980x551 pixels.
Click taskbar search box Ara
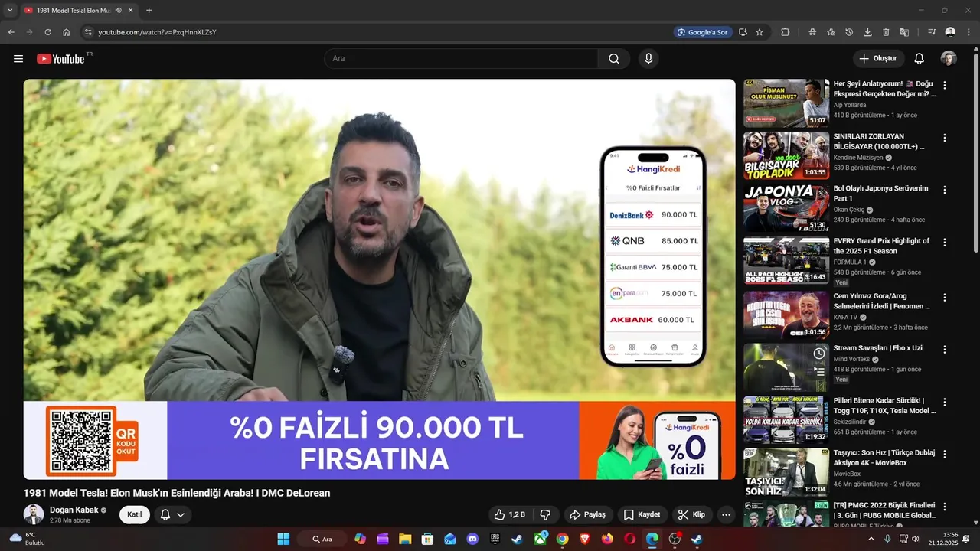pyautogui.click(x=322, y=539)
